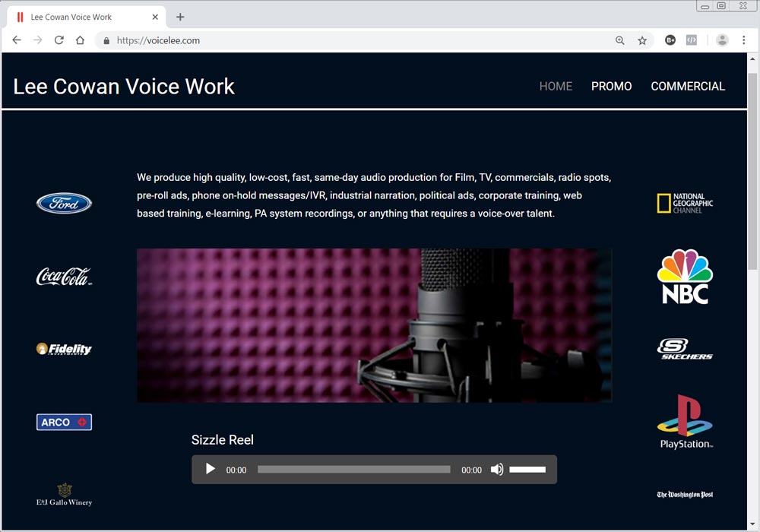Open the PROMO navigation item
The image size is (760, 532).
coord(611,86)
